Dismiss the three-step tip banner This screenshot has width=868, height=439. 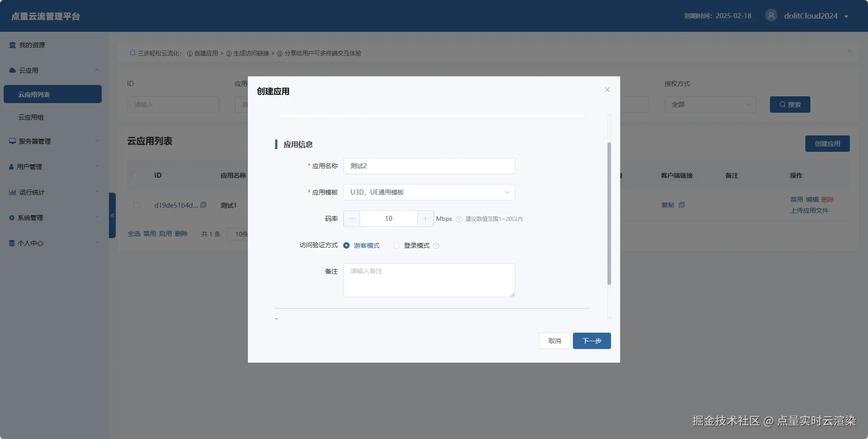click(x=849, y=51)
